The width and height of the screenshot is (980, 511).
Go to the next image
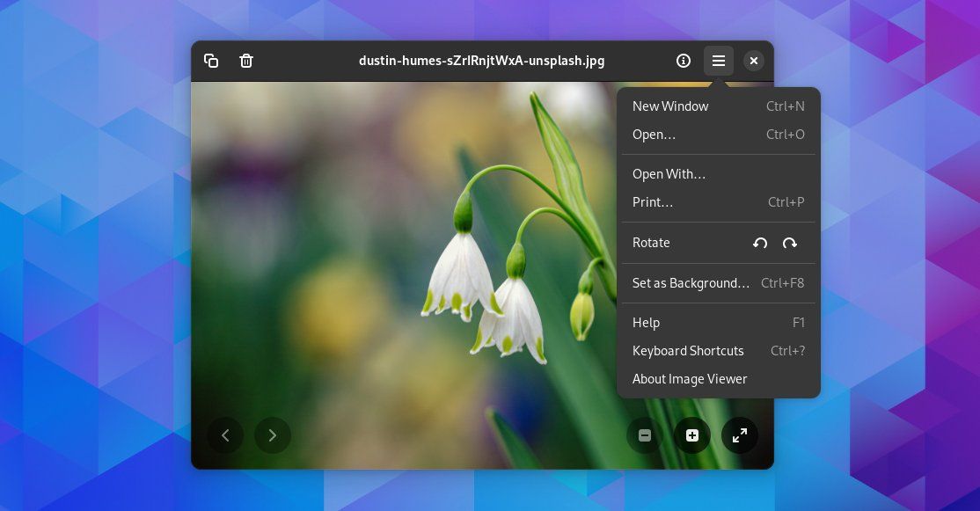(x=273, y=434)
